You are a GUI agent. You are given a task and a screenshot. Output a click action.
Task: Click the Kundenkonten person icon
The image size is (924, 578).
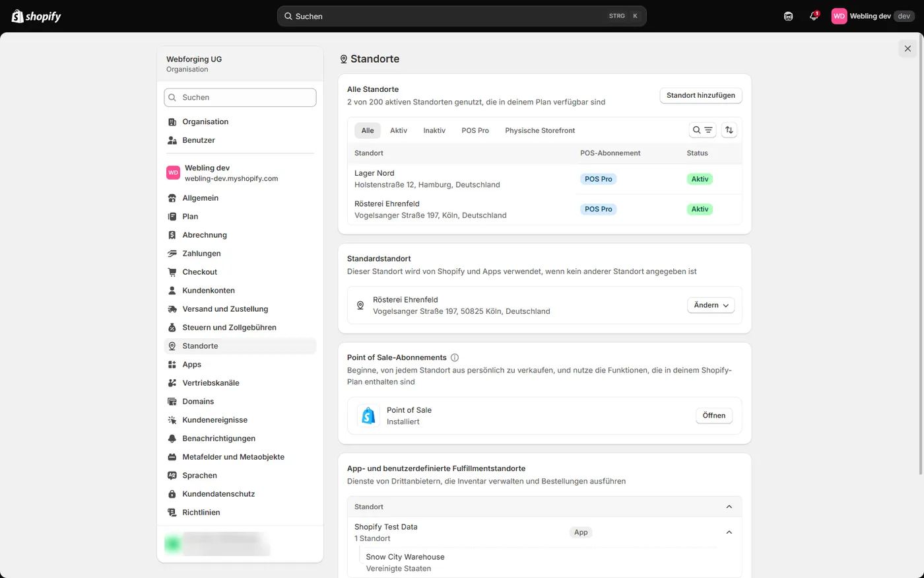(x=172, y=291)
